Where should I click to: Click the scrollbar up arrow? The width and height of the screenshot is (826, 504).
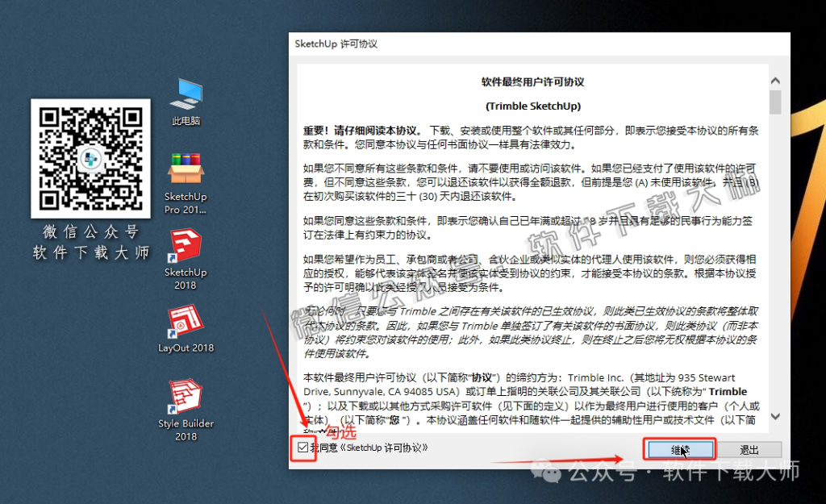[x=775, y=80]
